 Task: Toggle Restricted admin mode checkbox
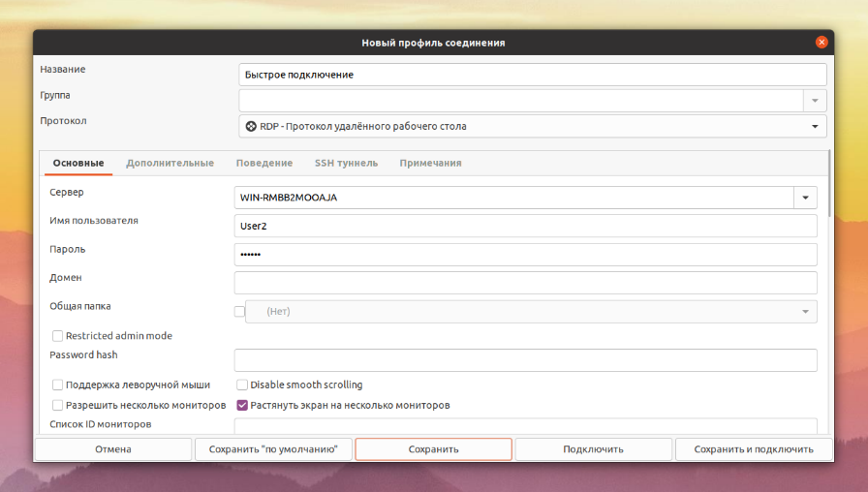click(57, 336)
